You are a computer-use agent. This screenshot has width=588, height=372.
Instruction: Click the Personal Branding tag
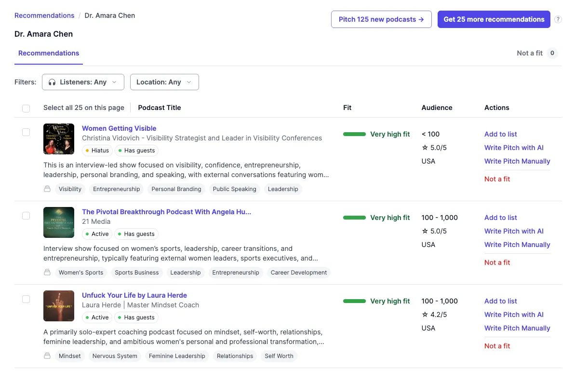[176, 189]
